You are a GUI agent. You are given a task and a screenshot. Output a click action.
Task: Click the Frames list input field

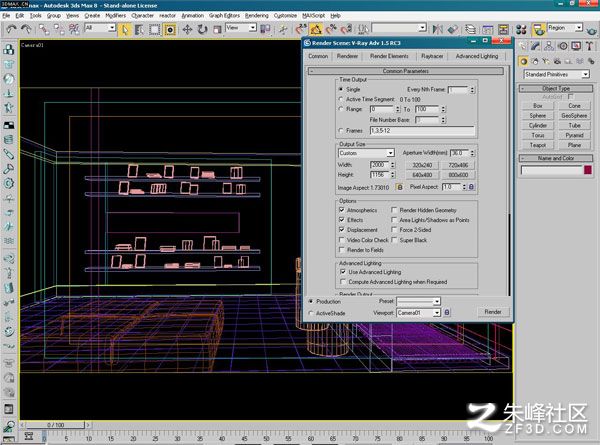(422, 130)
